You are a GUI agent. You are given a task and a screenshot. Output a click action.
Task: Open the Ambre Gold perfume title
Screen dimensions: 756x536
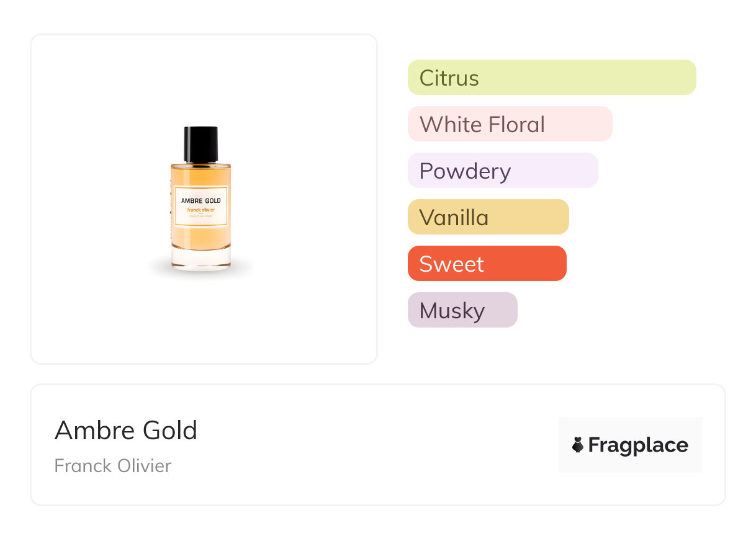(126, 431)
